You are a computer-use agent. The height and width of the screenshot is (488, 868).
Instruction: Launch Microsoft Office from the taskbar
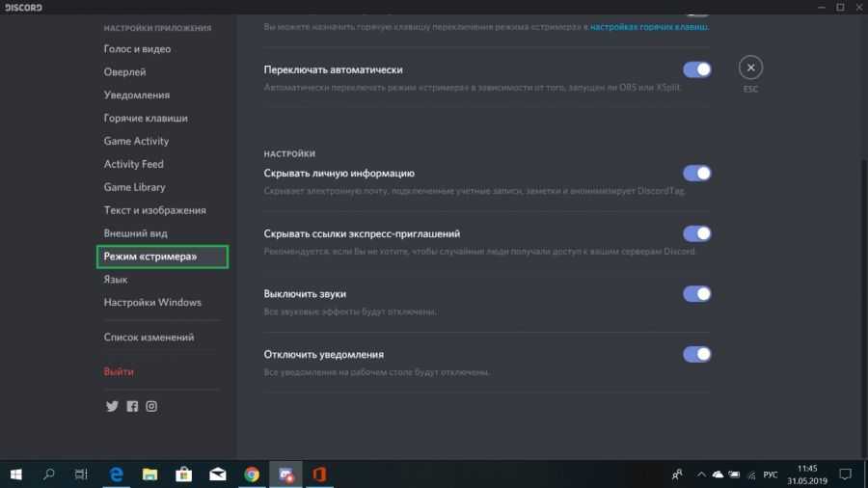pyautogui.click(x=319, y=474)
